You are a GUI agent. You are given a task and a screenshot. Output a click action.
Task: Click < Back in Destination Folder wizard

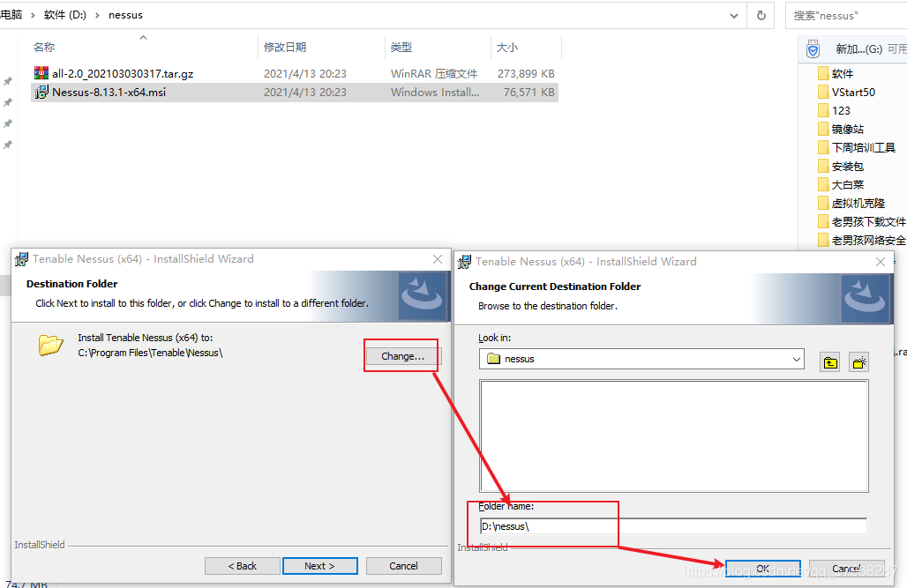[x=243, y=566]
